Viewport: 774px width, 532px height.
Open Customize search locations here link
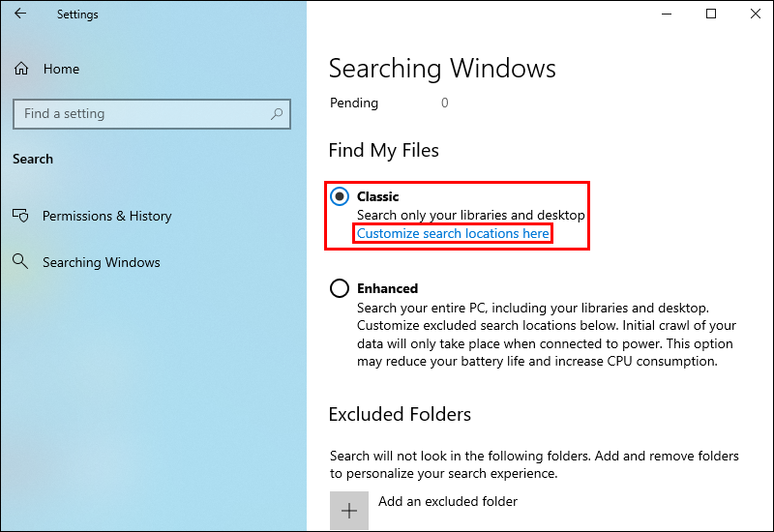[453, 233]
